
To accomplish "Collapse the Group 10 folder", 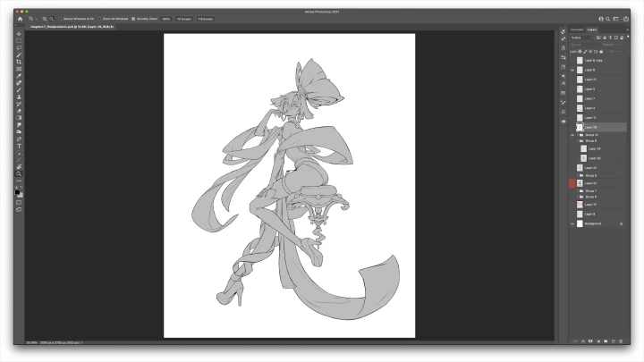I will point(580,135).
